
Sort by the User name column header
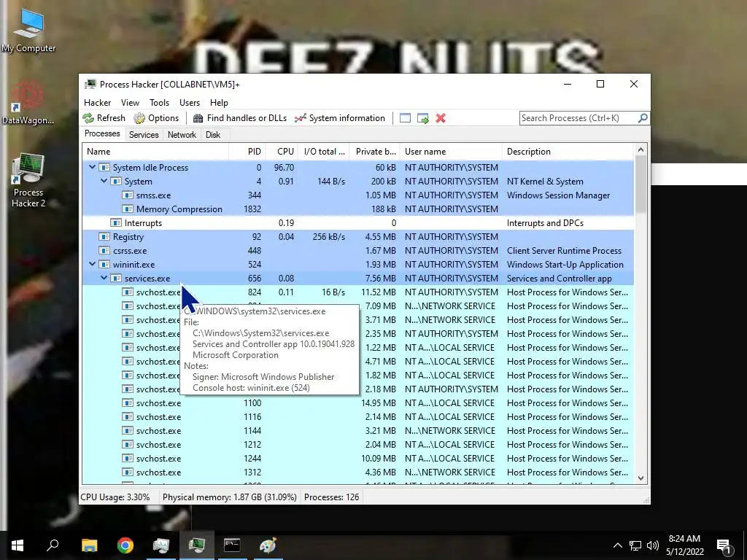click(451, 152)
